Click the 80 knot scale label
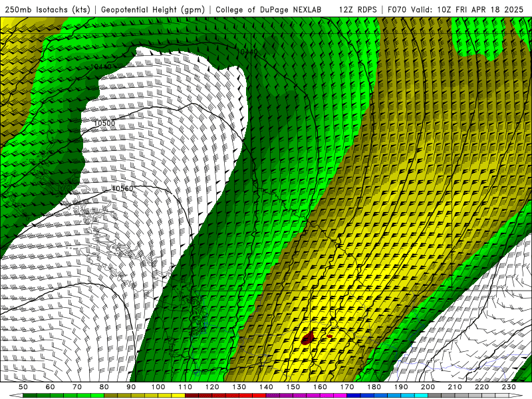 click(104, 387)
